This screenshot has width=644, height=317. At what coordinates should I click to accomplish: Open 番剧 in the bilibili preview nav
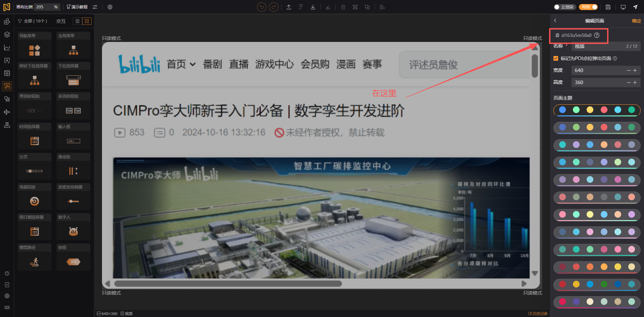[x=212, y=64]
